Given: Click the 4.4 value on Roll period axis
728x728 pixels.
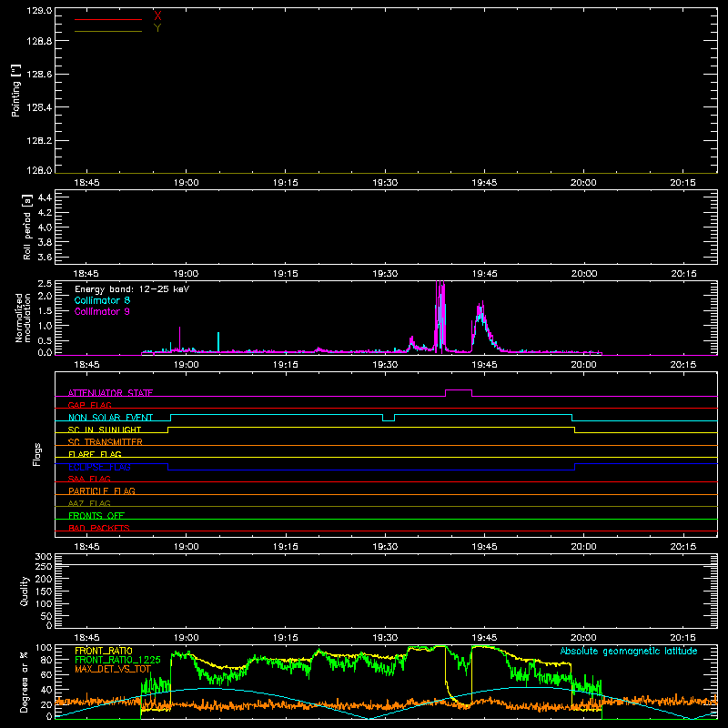Looking at the screenshot, I should click(45, 197).
